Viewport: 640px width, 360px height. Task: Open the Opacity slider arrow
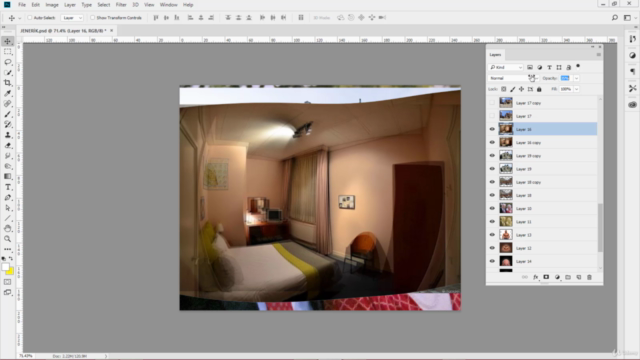tap(576, 78)
